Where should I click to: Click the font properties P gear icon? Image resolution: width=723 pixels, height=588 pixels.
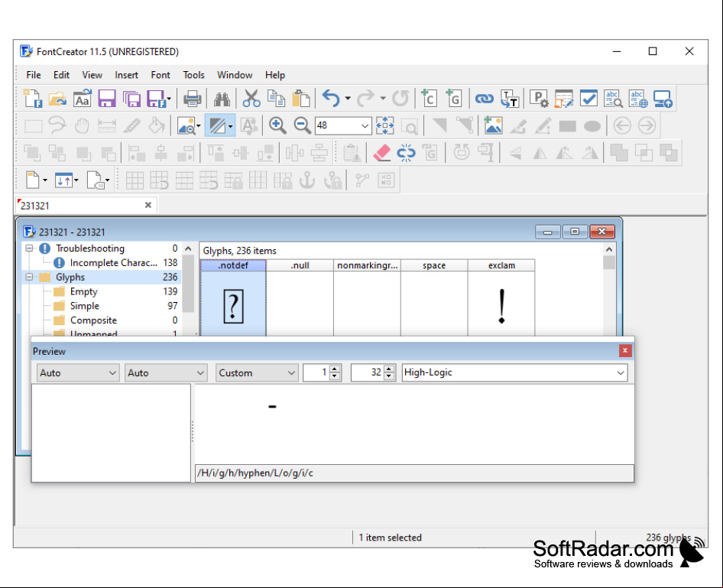coord(539,99)
